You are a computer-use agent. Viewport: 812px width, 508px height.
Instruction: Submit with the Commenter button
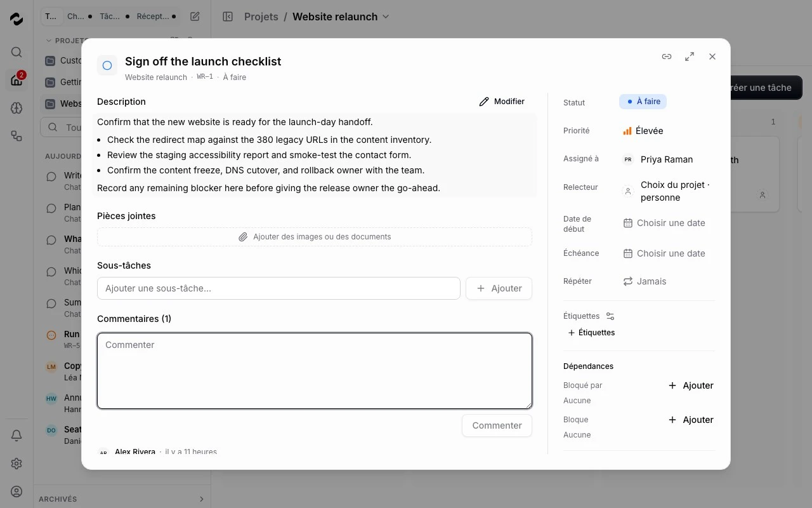click(x=497, y=425)
